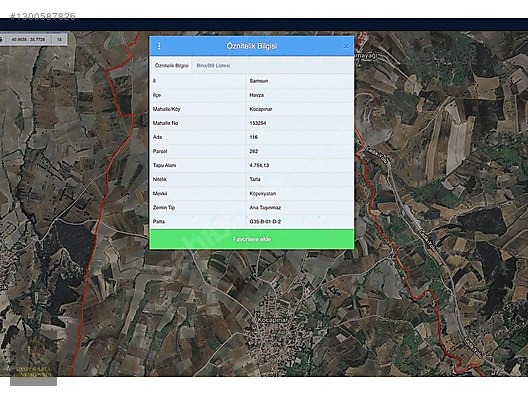Select the Havza district value
This screenshot has width=528, height=396.
(x=257, y=95)
